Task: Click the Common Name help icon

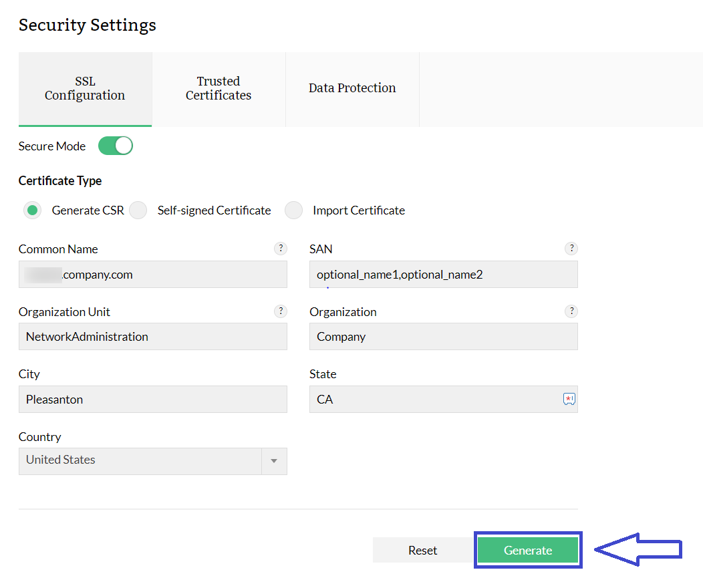Action: [x=281, y=249]
